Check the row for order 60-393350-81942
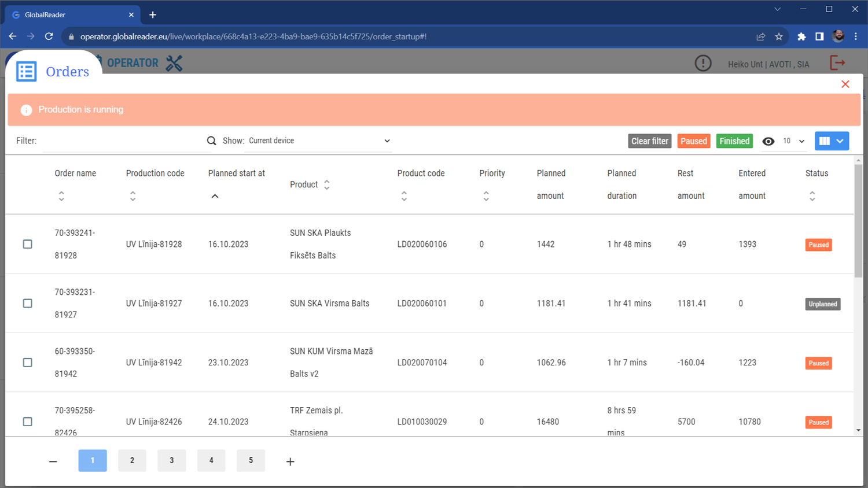This screenshot has width=868, height=488. [x=27, y=363]
